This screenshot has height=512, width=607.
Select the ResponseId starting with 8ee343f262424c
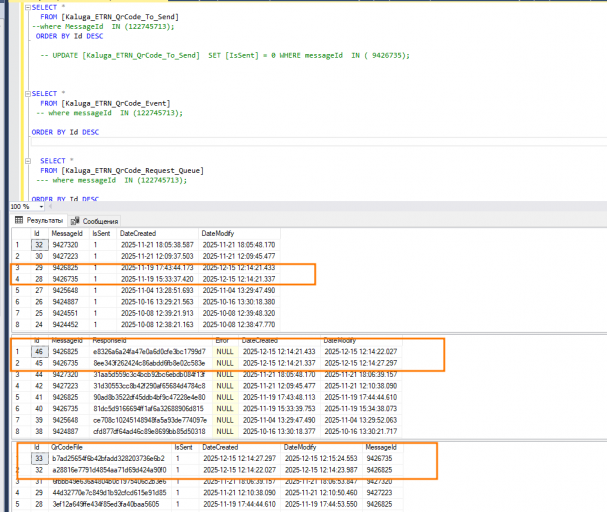(149, 363)
